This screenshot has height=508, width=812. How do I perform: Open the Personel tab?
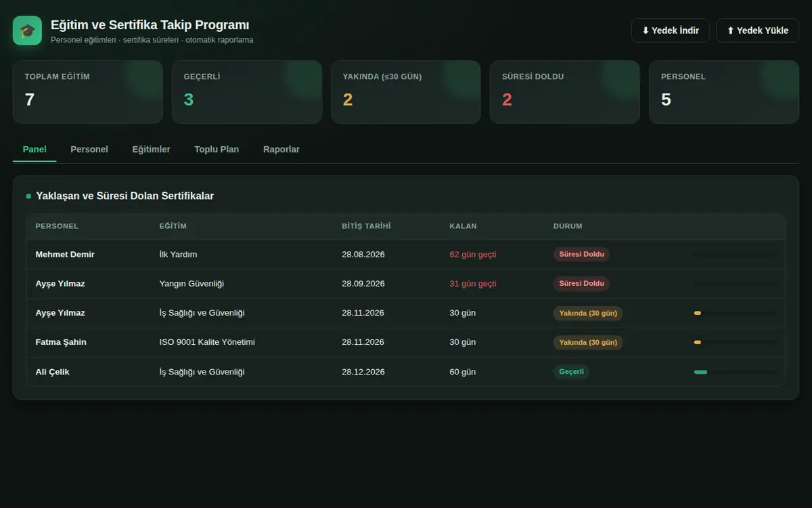point(89,149)
